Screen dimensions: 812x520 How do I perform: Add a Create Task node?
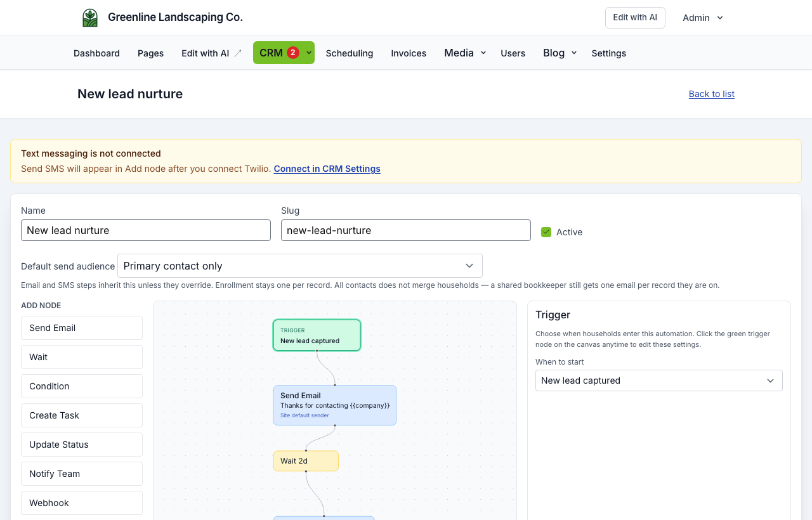point(82,415)
